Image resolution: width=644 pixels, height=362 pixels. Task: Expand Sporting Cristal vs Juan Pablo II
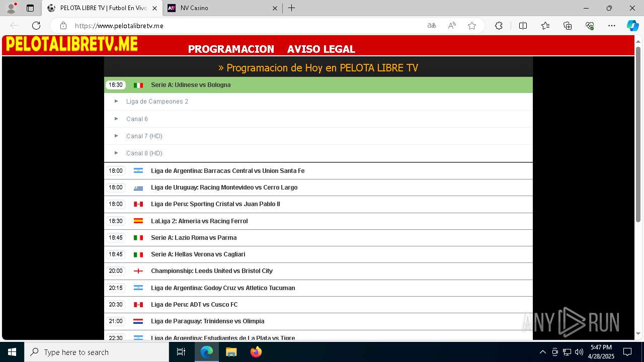318,204
